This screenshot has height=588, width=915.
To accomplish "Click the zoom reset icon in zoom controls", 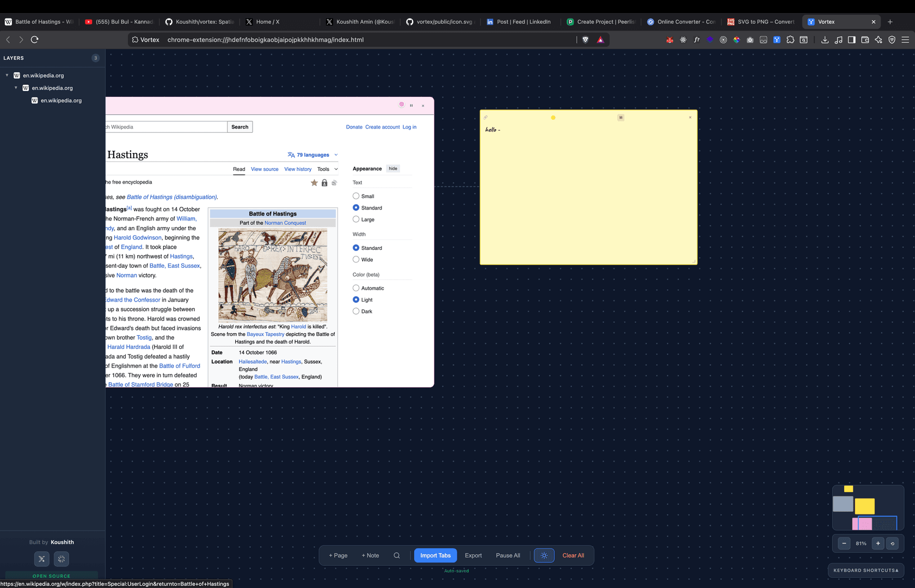I will (x=892, y=543).
